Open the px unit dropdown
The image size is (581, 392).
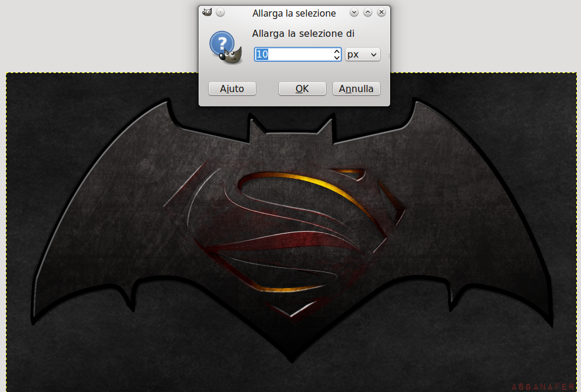tap(362, 55)
